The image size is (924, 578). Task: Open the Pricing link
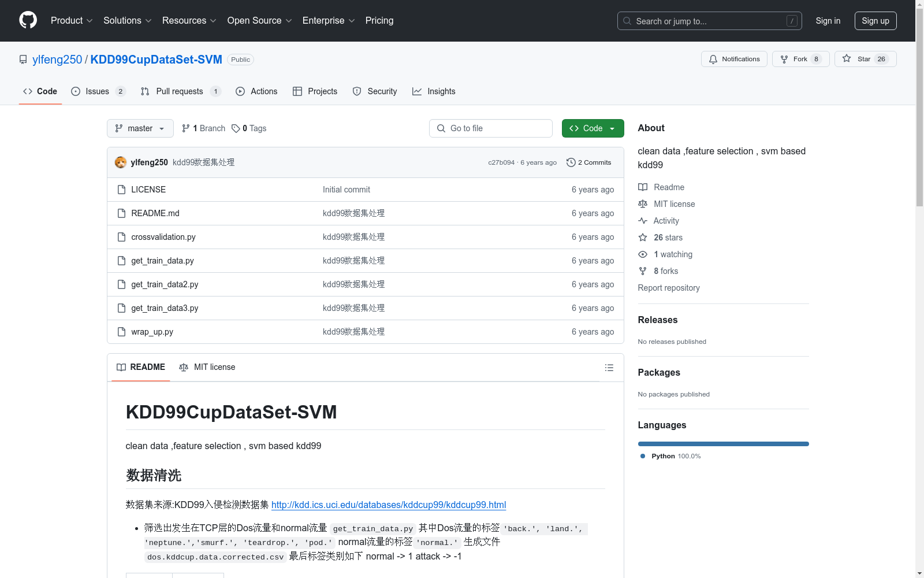click(x=379, y=20)
